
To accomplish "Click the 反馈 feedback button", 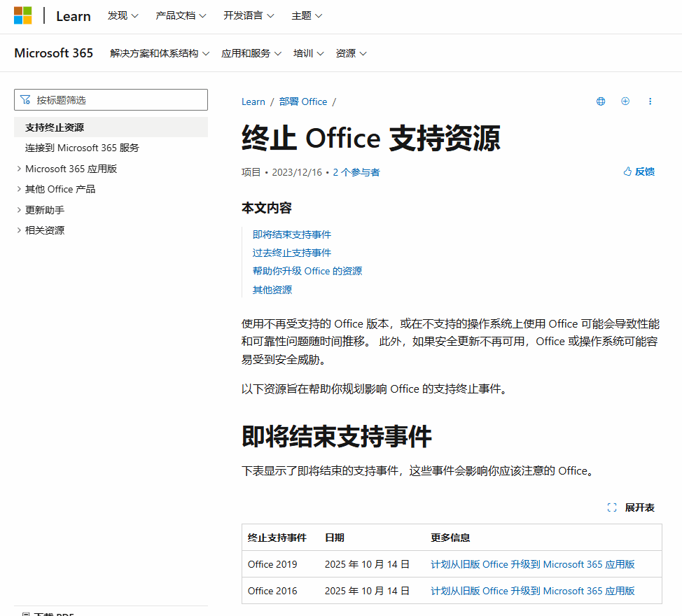I will (x=639, y=171).
